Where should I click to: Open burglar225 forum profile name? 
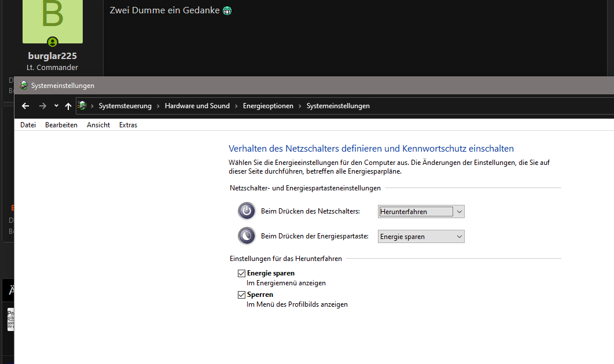point(53,56)
